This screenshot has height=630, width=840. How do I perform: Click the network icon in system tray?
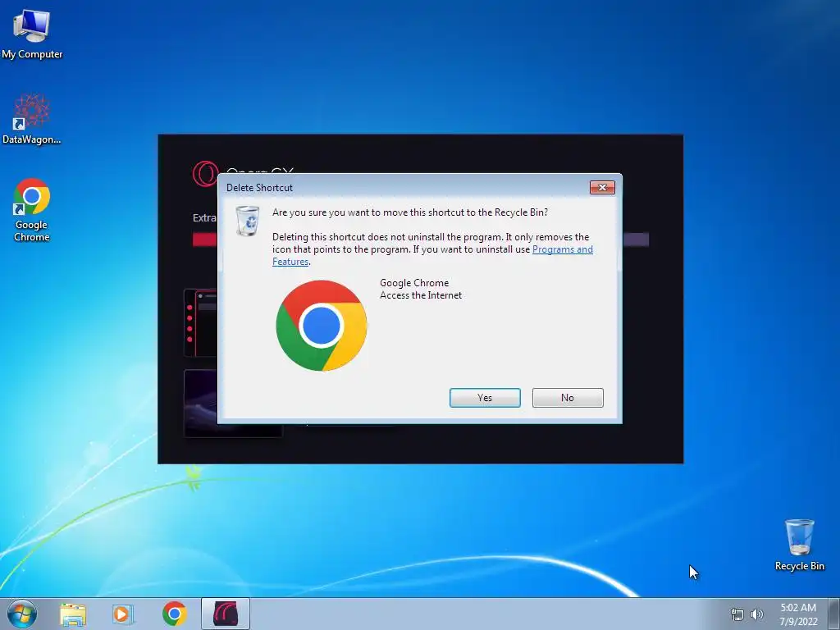737,614
